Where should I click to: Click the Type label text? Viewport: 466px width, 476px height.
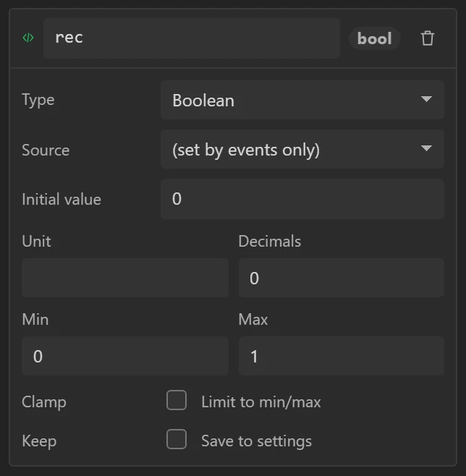(x=38, y=100)
